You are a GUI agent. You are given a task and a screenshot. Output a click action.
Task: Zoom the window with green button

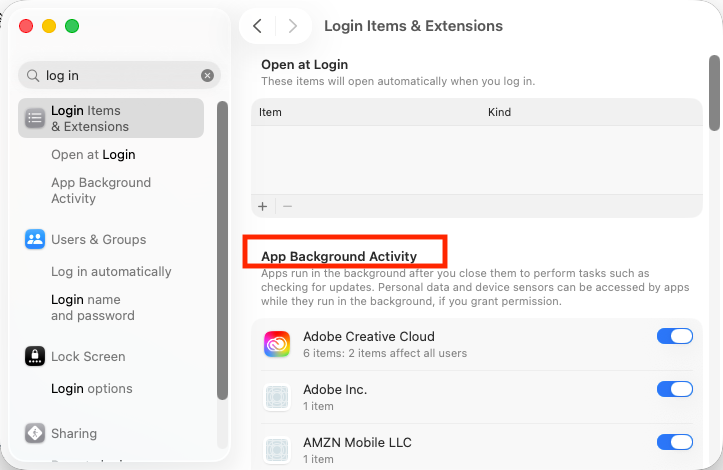point(72,26)
